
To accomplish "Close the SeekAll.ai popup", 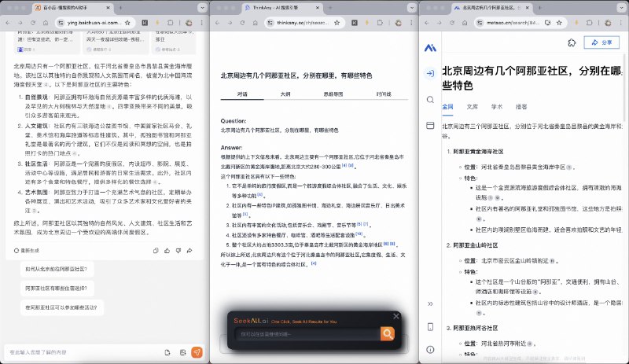I will 396,316.
